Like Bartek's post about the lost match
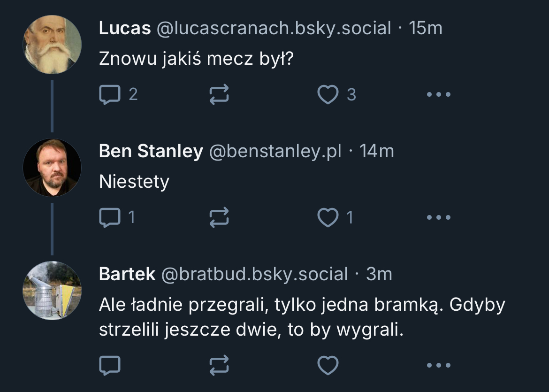Screen dimensions: 549x392 (x=328, y=365)
